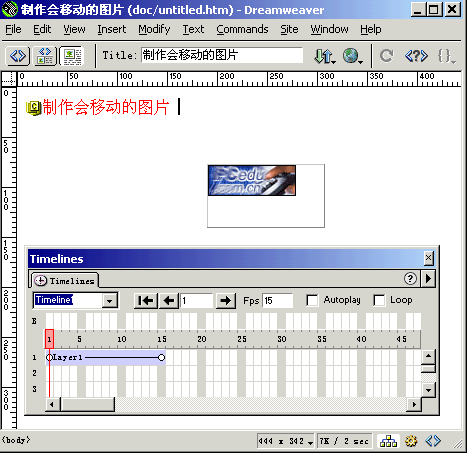Enable the Autoplay checkbox

[x=312, y=300]
